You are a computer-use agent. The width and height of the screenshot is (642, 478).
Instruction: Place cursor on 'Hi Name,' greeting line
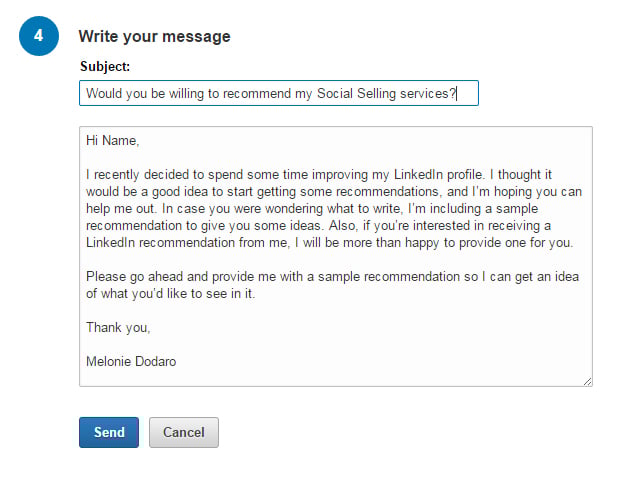point(113,140)
